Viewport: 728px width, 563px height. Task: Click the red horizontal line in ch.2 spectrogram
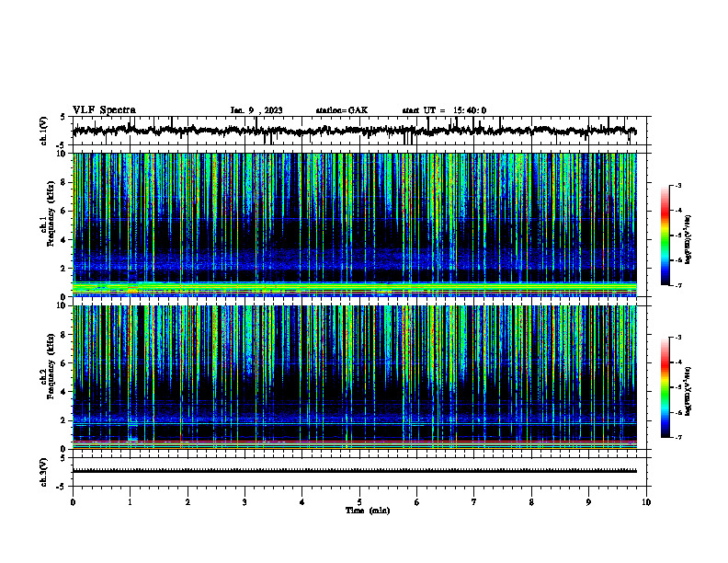(354, 441)
